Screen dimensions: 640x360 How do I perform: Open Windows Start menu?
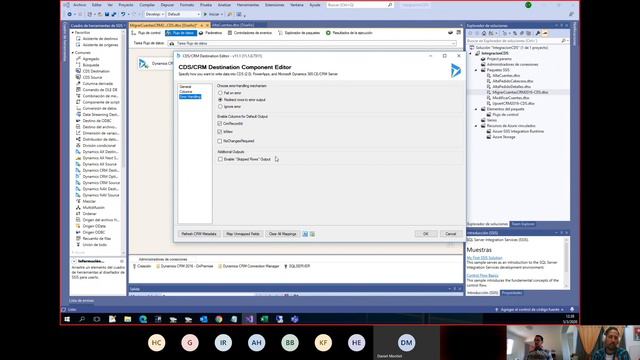pyautogui.click(x=67, y=319)
